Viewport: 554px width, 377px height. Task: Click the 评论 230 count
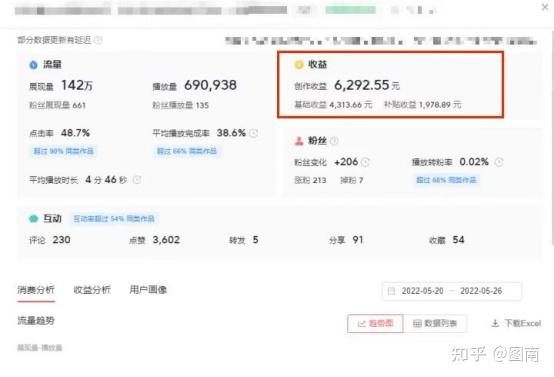click(50, 240)
